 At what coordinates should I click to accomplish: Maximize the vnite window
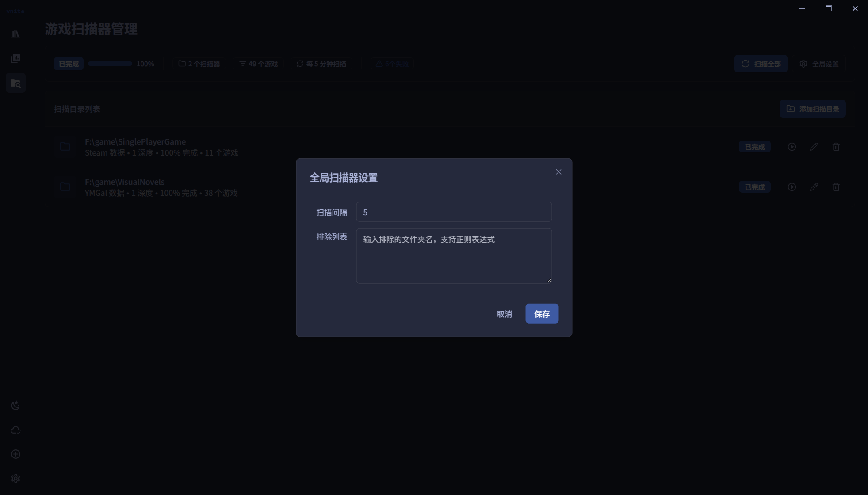(x=828, y=8)
